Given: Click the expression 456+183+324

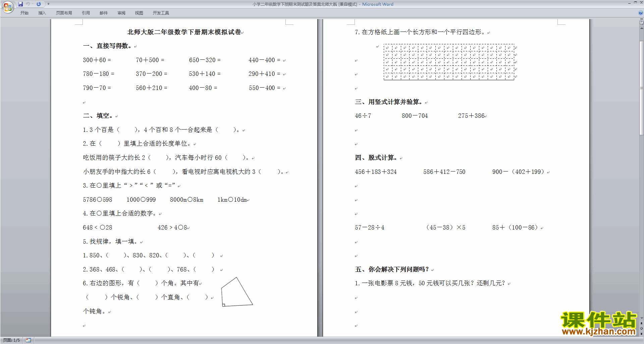Looking at the screenshot, I should click(x=376, y=172).
